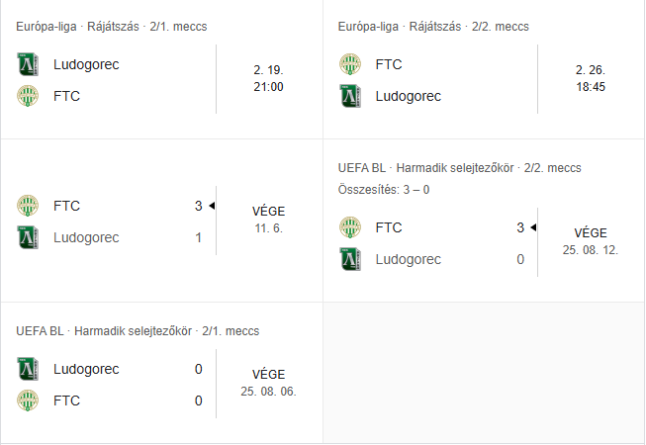Select FTC crest in the 25. 08. 06. match
646x445 pixels.
pos(28,401)
